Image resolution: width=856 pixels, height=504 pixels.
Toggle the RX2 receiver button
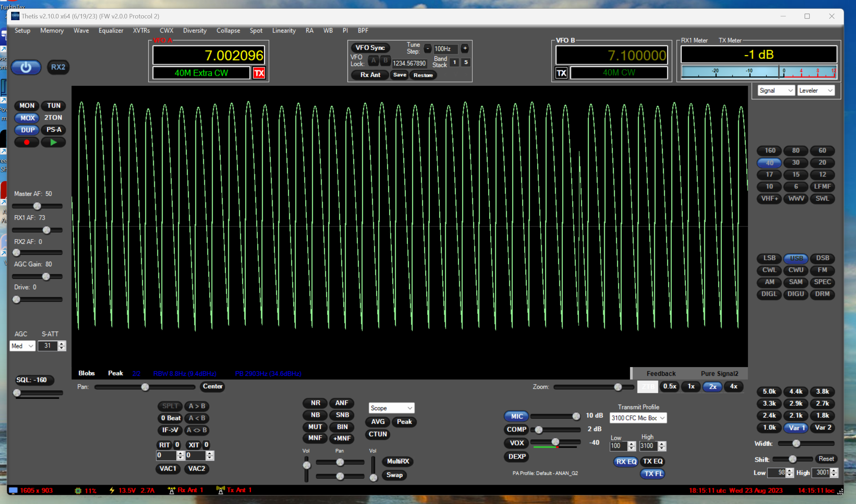click(x=58, y=67)
